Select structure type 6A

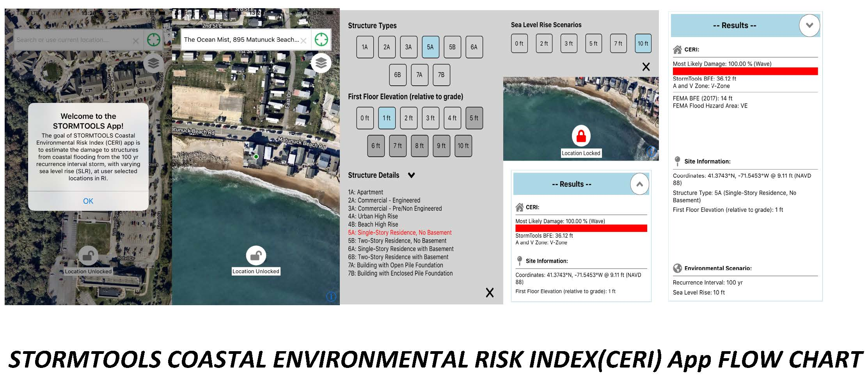(474, 47)
